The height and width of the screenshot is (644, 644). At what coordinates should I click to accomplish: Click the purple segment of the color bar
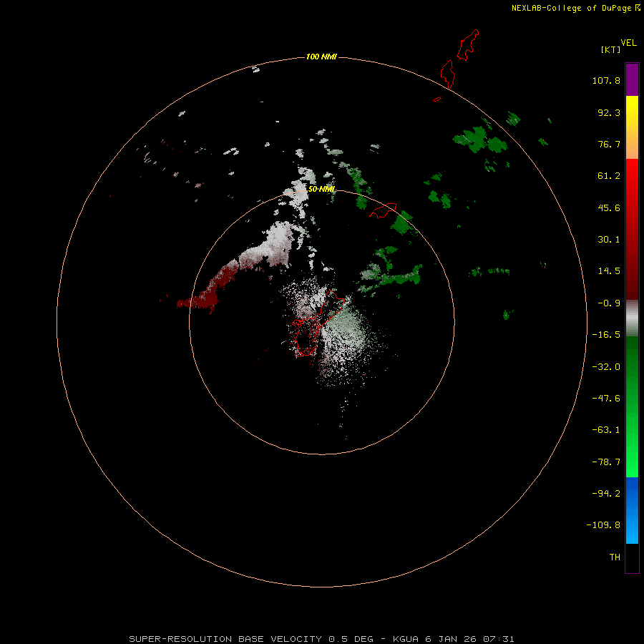coord(632,79)
